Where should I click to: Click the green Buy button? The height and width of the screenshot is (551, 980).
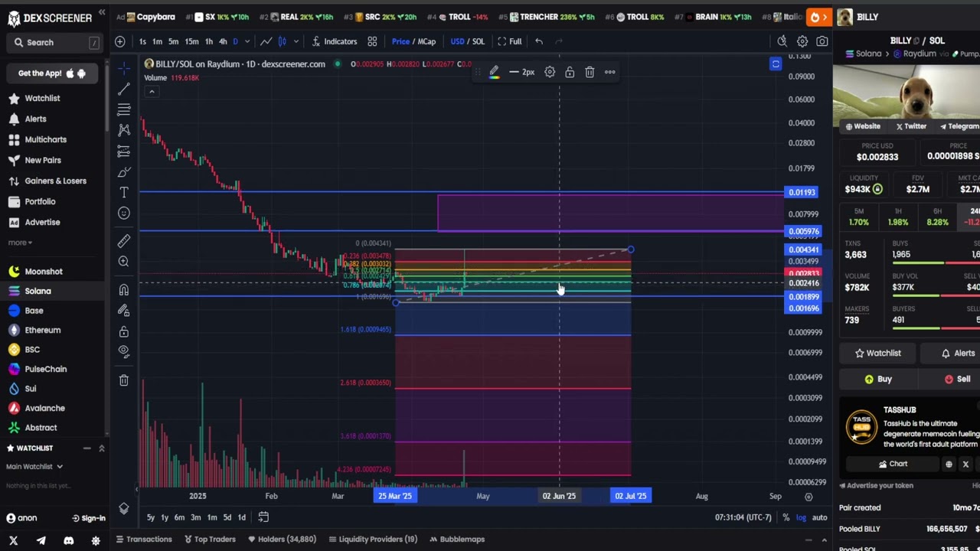pos(878,379)
